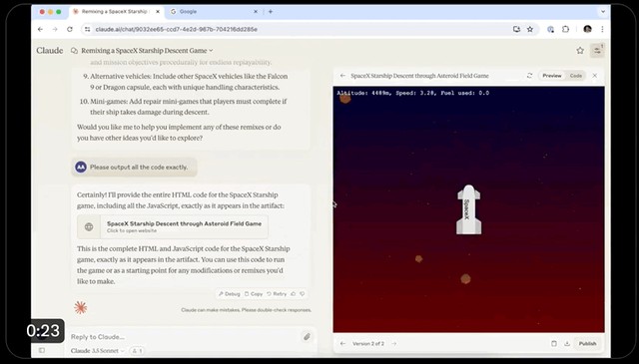Viewport: 639px width, 364px height.
Task: Bookmark page with browser star icon
Action: 530,29
